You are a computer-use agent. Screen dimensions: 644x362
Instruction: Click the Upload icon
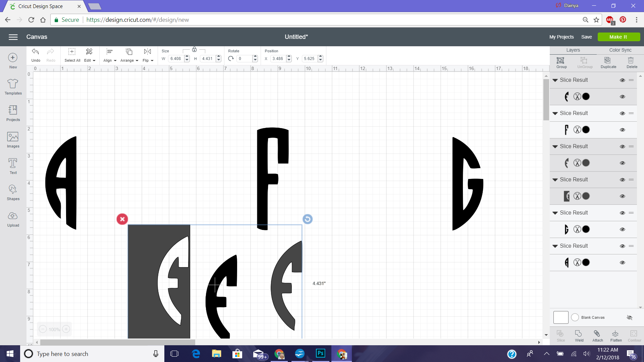point(13,219)
